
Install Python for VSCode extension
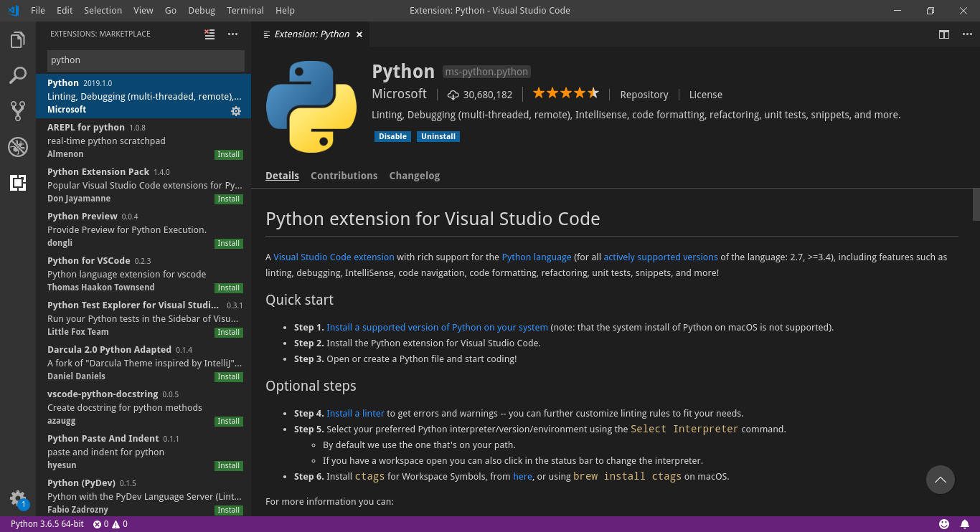tap(229, 288)
